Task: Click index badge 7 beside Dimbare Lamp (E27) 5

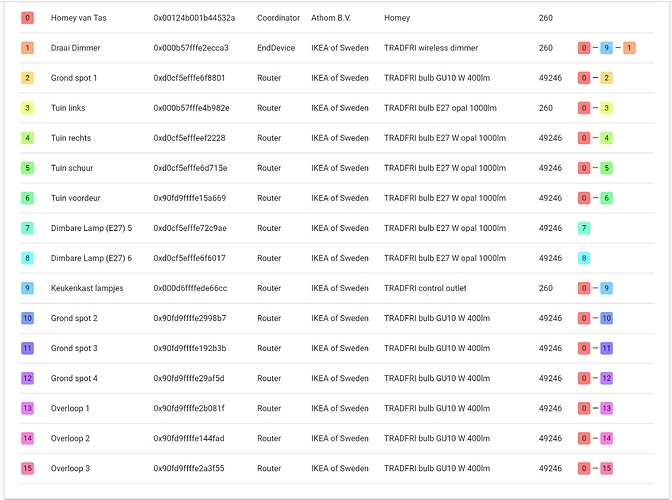Action: click(x=27, y=228)
